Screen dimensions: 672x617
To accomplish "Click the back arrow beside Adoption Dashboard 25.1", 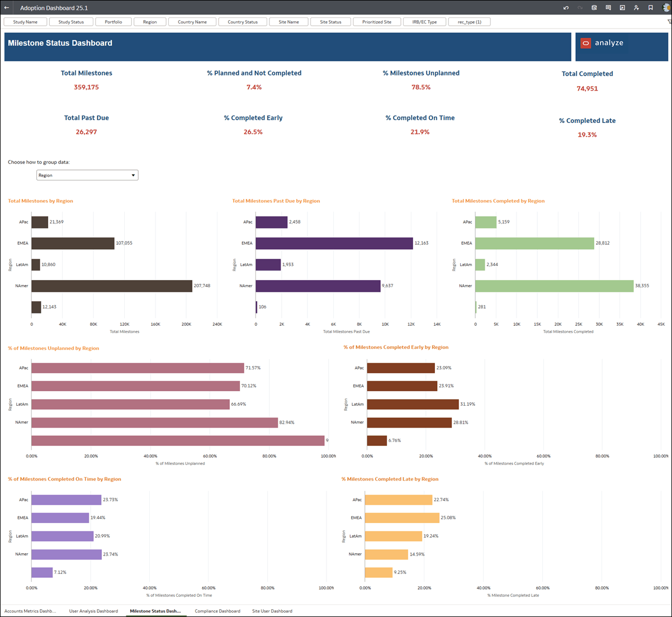I will [x=7, y=8].
